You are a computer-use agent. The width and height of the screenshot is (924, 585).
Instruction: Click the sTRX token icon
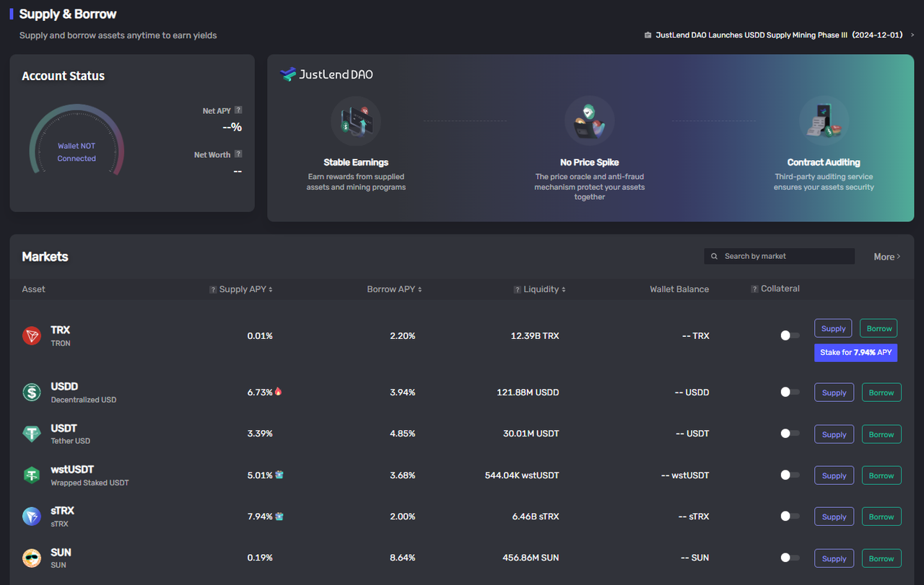point(31,516)
